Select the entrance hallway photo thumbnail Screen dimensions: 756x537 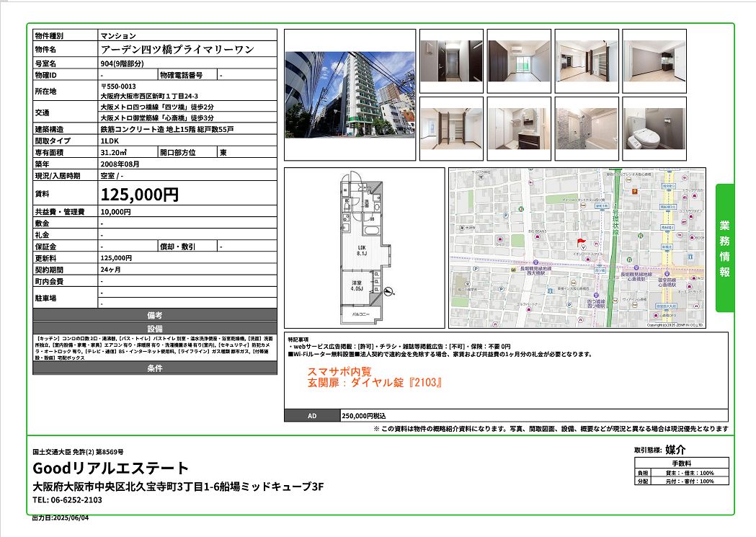pos(451,60)
